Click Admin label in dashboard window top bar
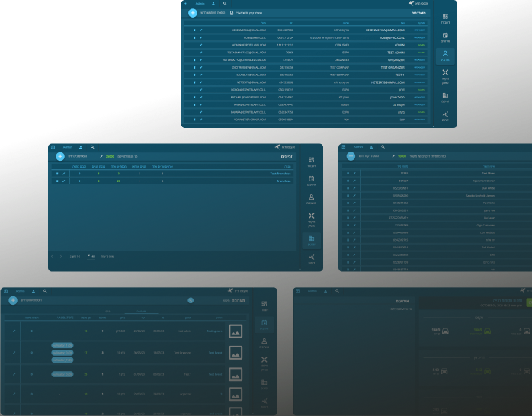 [x=312, y=290]
